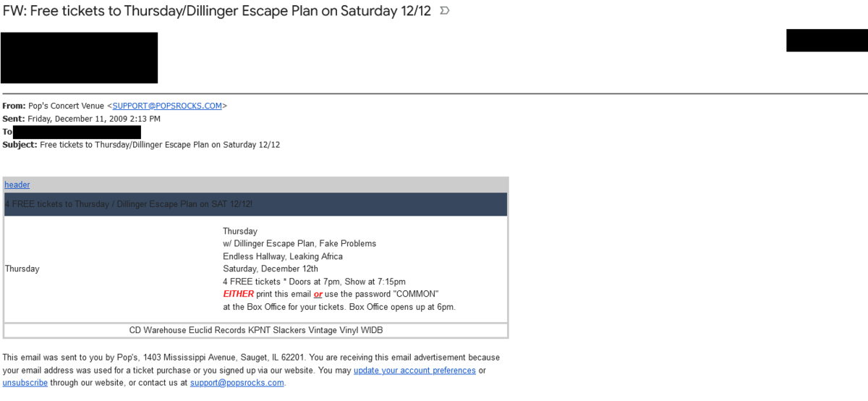
Task: Click the red "EITHER" text
Action: [239, 294]
